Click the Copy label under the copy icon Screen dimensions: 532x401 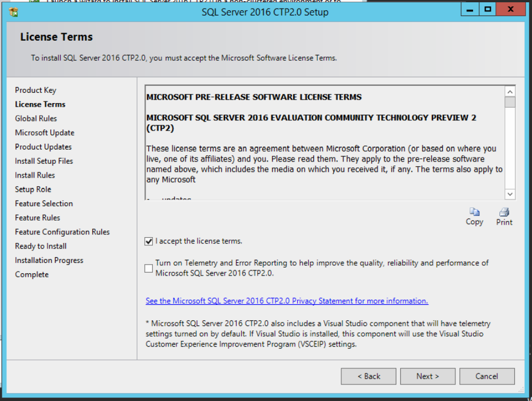point(474,222)
